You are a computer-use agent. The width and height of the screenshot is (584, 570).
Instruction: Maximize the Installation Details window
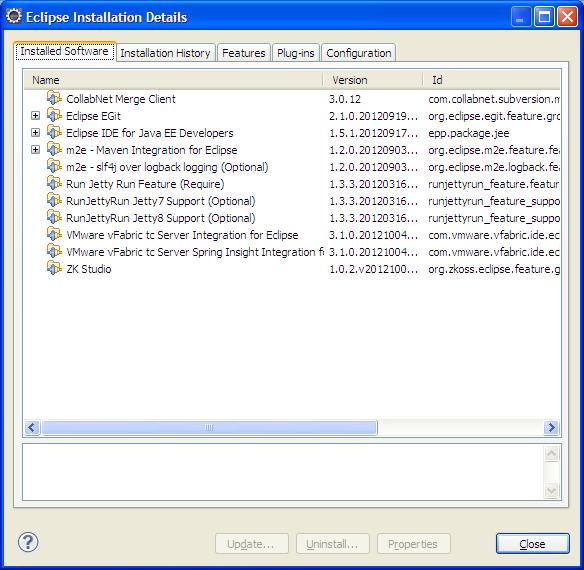click(544, 17)
